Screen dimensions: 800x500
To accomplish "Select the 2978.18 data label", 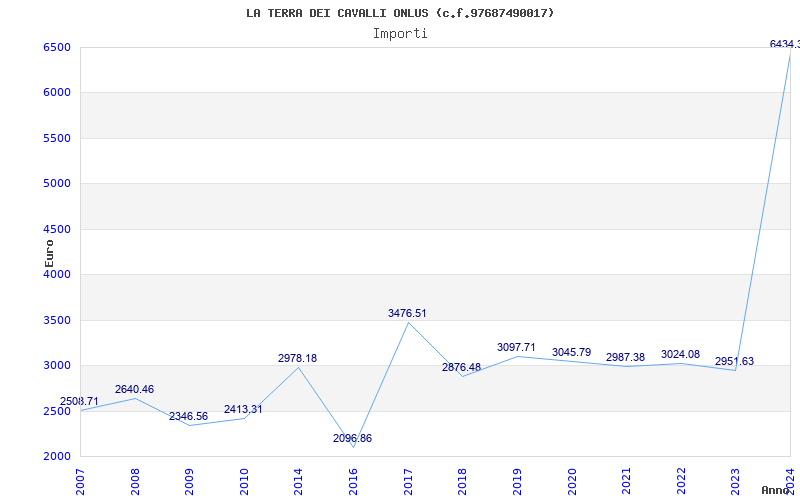I will [x=297, y=359].
